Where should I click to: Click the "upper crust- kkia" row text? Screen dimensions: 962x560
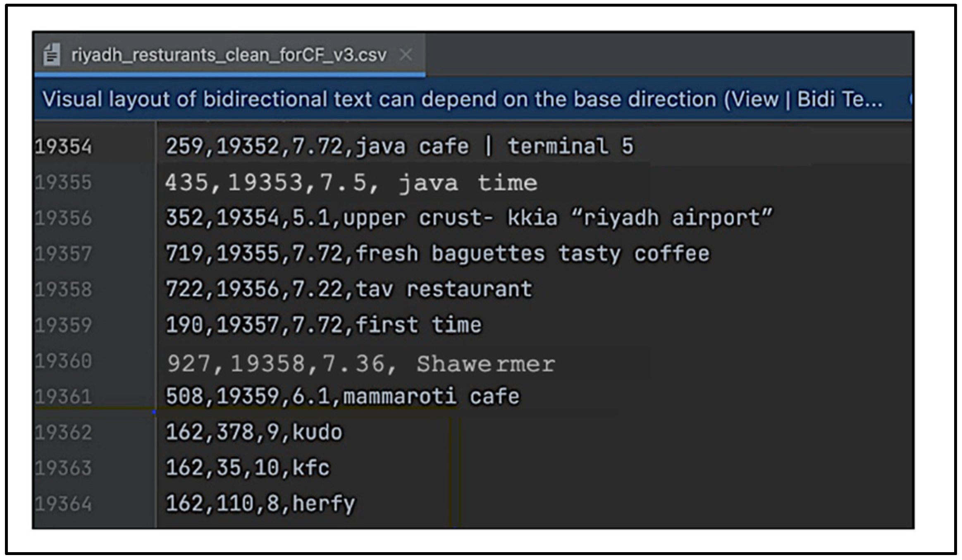[x=468, y=218]
